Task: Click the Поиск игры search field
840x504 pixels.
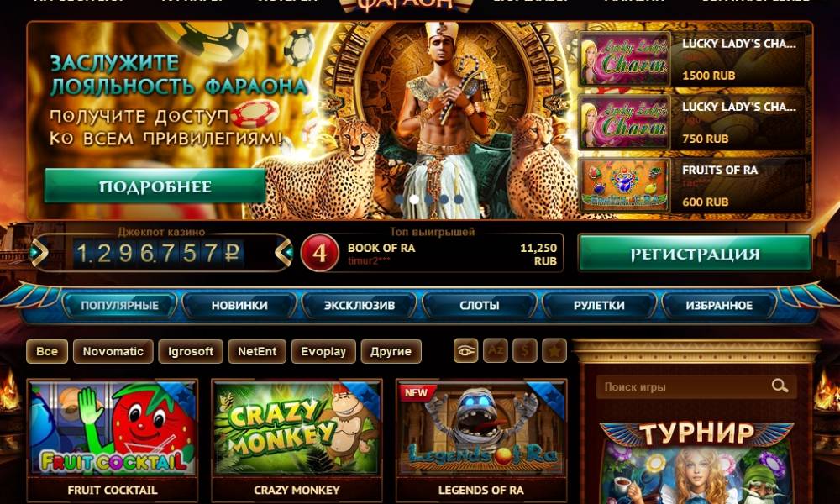Action: pyautogui.click(x=696, y=386)
